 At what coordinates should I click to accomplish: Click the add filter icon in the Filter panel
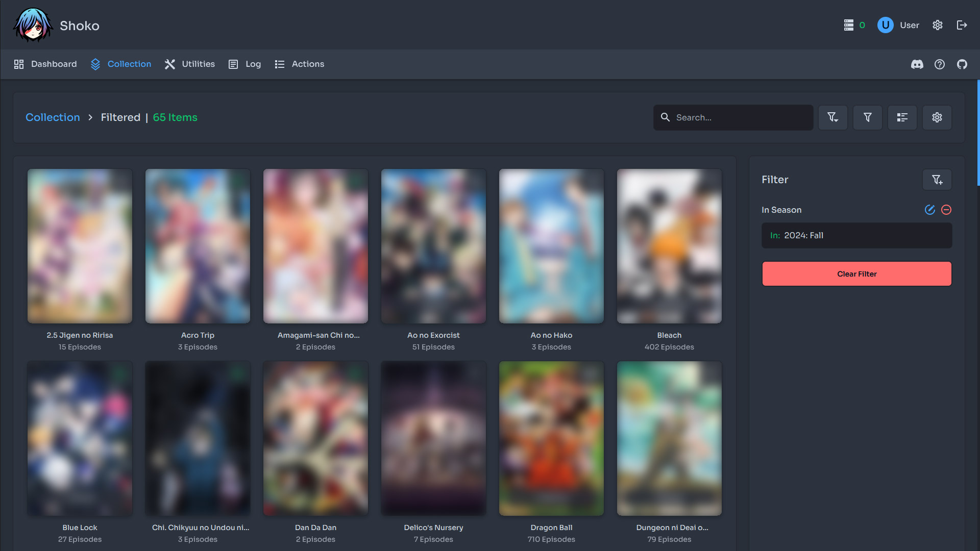(x=937, y=180)
